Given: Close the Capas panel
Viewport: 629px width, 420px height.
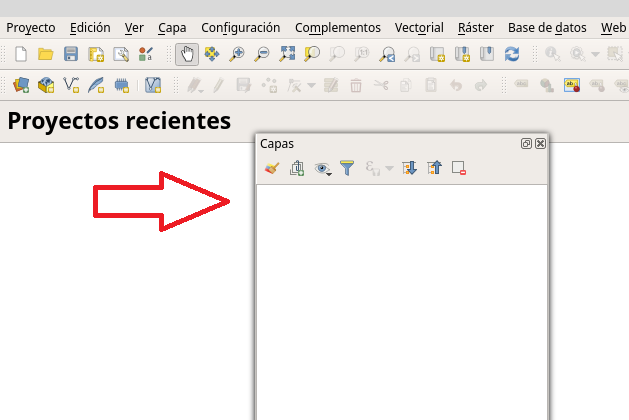Looking at the screenshot, I should click(x=540, y=144).
